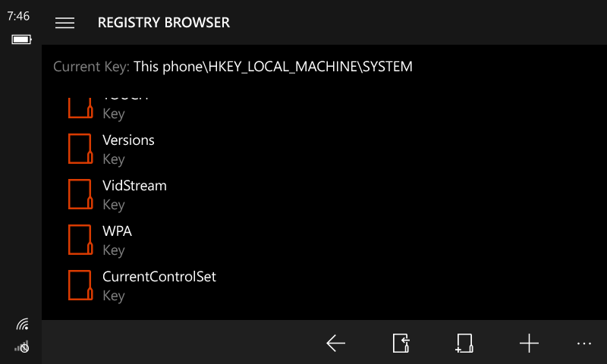The image size is (607, 364).
Task: Click the Versions key icon
Action: [x=80, y=149]
